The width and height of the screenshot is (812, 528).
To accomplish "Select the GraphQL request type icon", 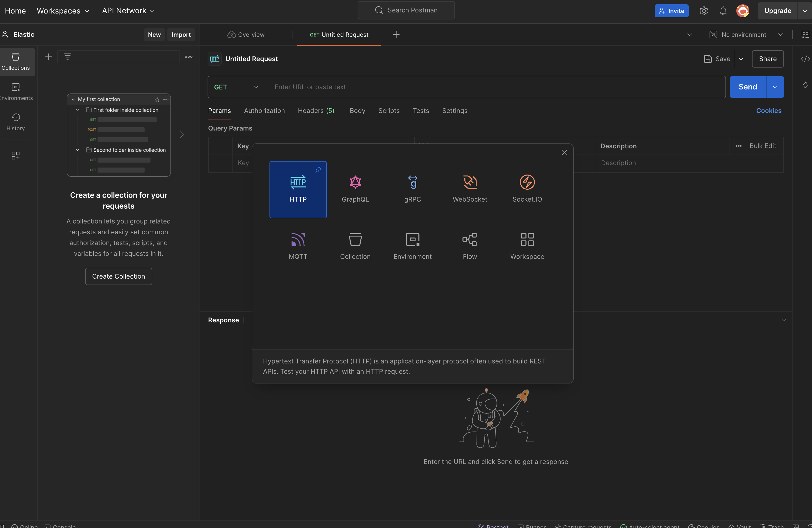I will point(355,182).
